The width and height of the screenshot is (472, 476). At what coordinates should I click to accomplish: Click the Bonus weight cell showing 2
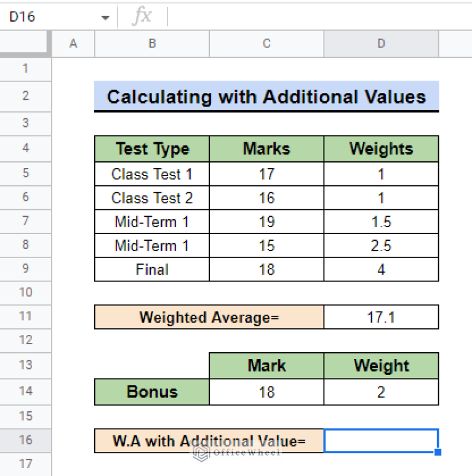(x=381, y=392)
